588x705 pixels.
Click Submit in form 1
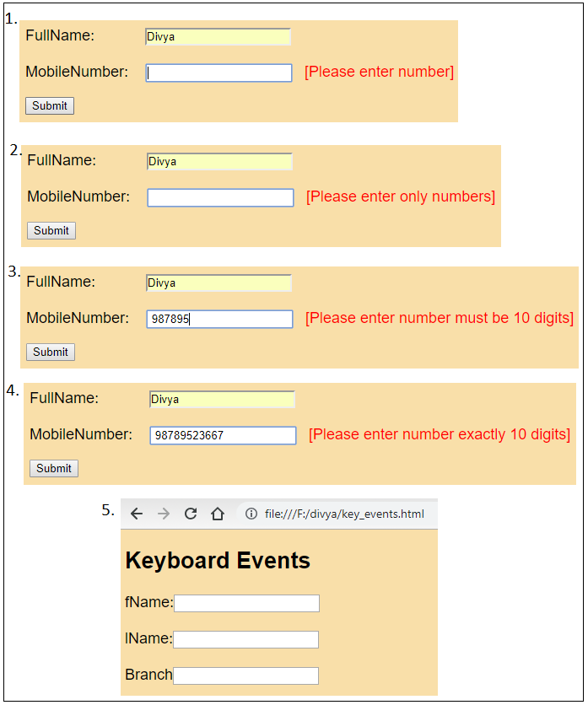click(x=50, y=105)
